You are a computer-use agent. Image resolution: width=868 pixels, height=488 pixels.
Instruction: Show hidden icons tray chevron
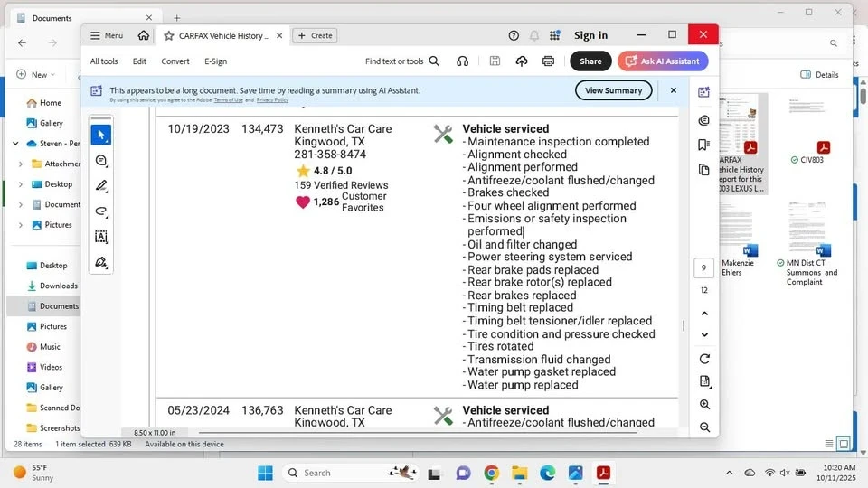coord(729,473)
